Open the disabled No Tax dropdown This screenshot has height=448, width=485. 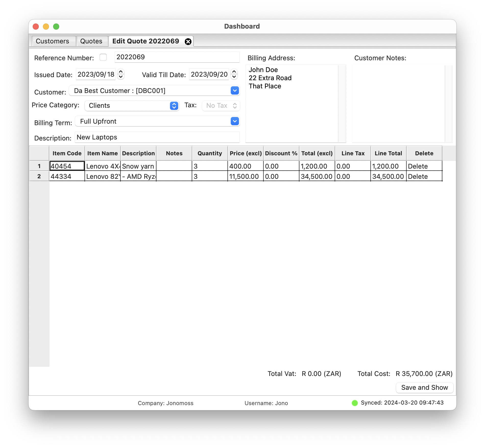click(221, 105)
